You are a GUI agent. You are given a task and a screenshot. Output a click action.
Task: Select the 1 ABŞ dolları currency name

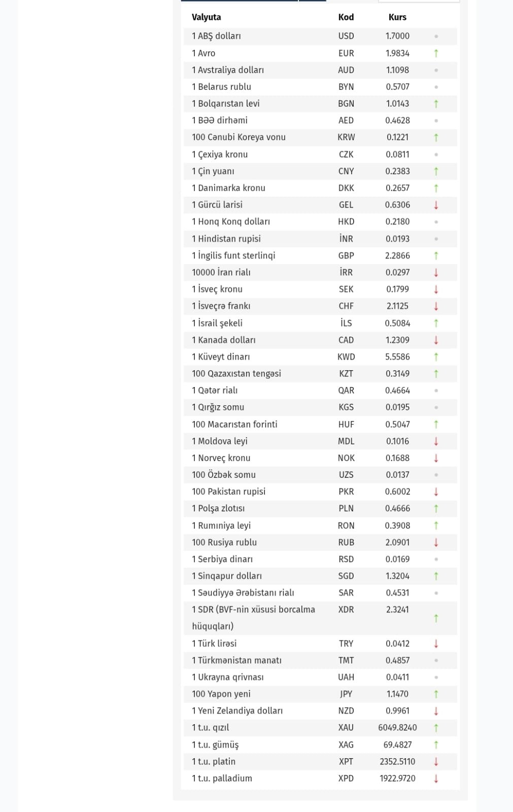pos(216,36)
